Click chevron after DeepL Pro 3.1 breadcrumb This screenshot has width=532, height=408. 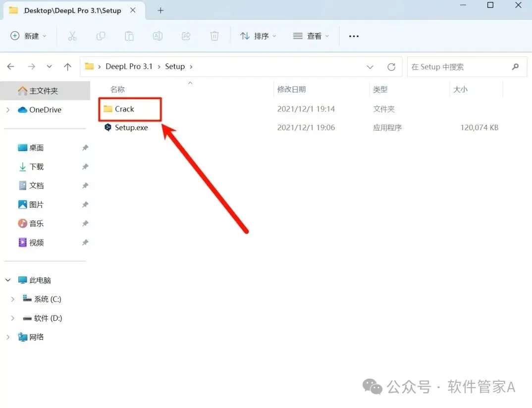(x=159, y=67)
